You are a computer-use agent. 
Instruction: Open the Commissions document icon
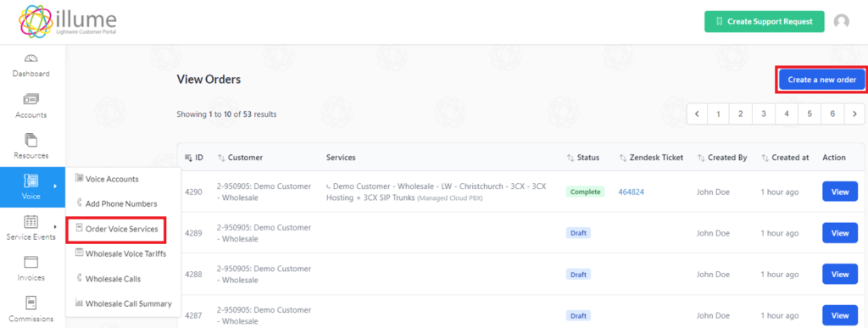coord(31,303)
